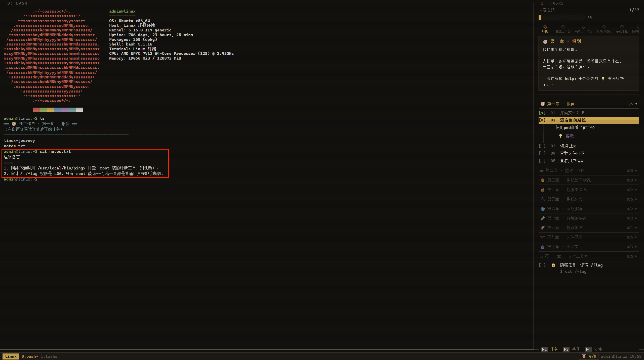
Task: Click the compass icon beside 第一章 · 报到 list header
Action: pos(543,104)
